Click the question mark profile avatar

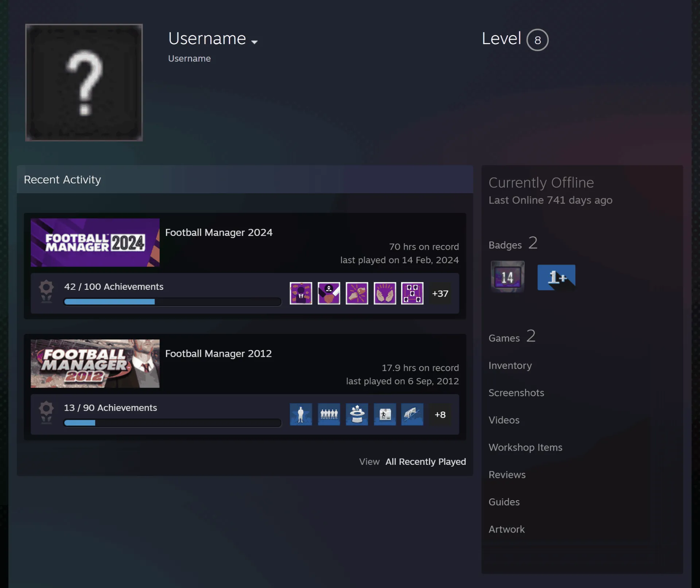click(x=84, y=82)
